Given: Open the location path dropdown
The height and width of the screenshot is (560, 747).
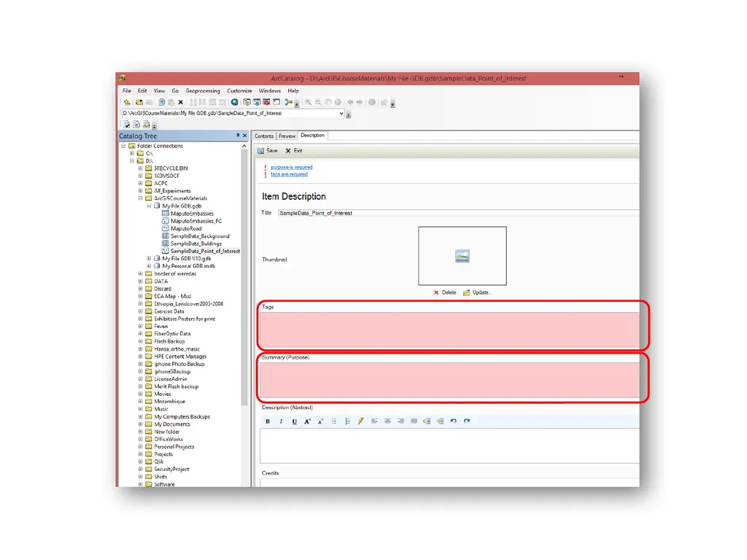Looking at the screenshot, I should (341, 113).
